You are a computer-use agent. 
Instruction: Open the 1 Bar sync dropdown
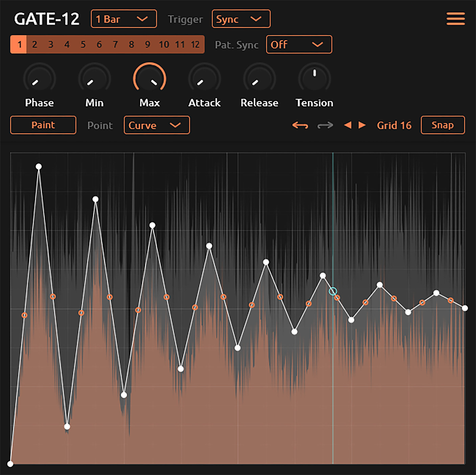[x=124, y=19]
